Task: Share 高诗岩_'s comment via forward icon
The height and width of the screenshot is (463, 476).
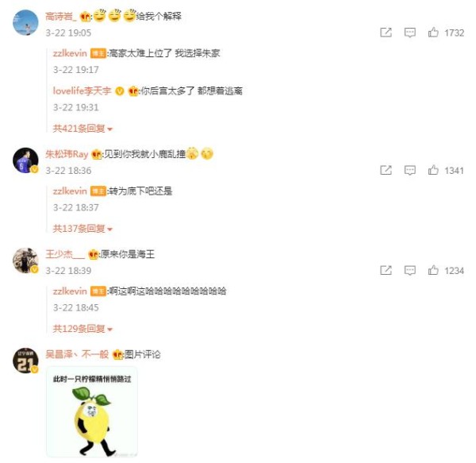Action: click(386, 33)
